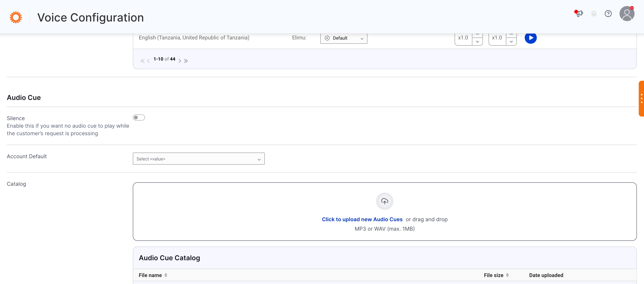Viewport: 644px width, 284px height.
Task: Click inside first x1.0 speed field
Action: [463, 38]
